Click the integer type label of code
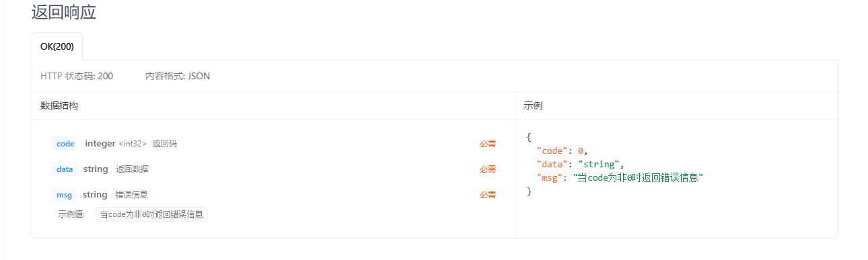 coord(100,144)
